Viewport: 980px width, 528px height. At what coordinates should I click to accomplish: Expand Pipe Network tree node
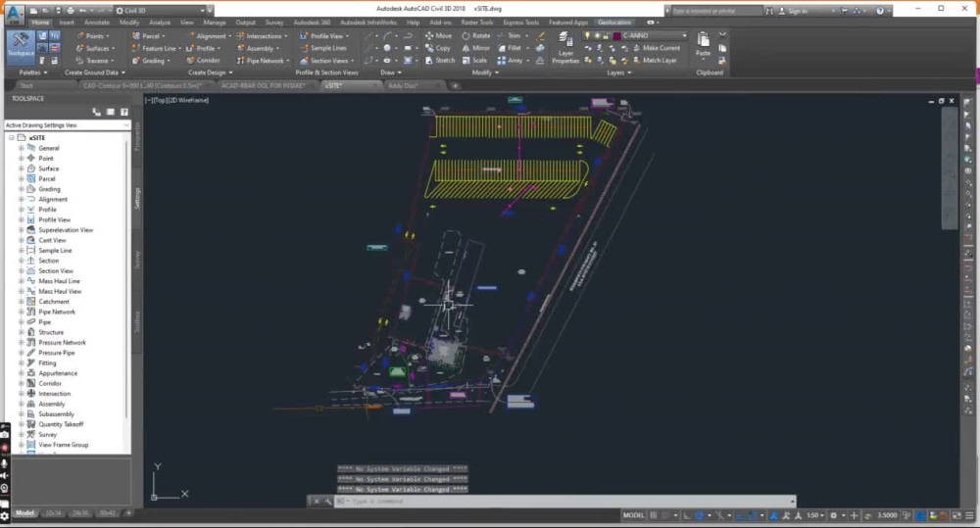21,312
